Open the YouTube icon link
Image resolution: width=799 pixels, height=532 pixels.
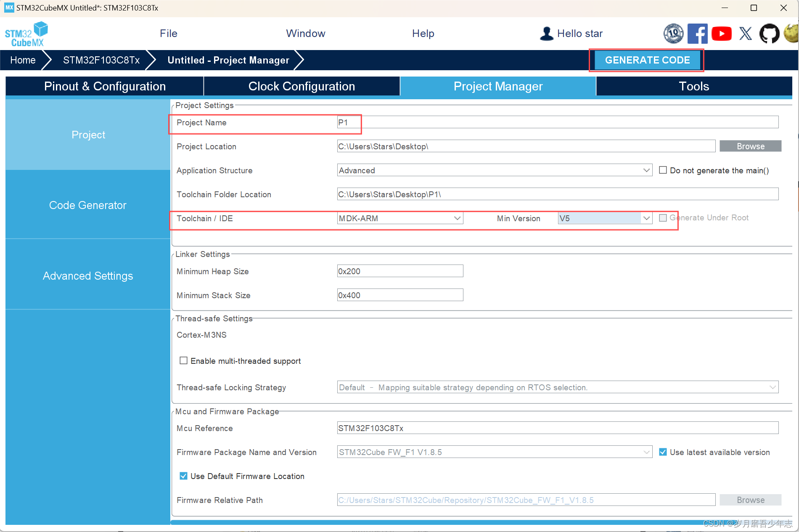pos(722,34)
